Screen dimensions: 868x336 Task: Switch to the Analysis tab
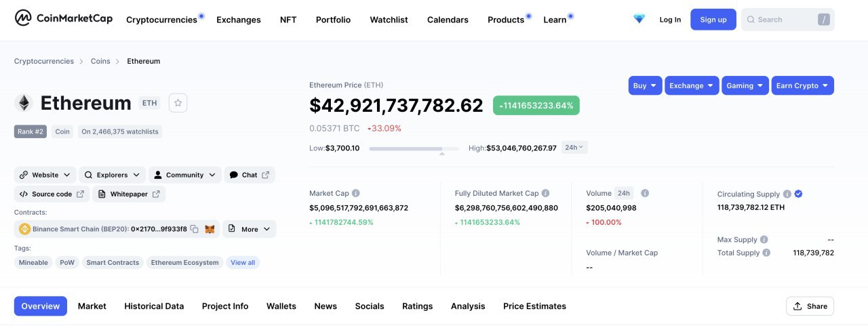point(468,306)
